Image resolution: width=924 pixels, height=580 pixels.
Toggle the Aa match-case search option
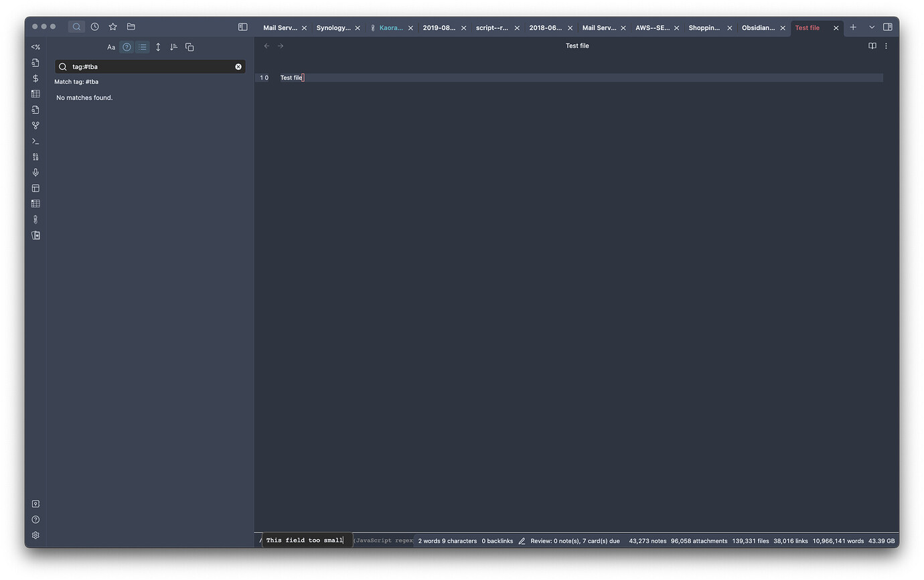point(111,47)
